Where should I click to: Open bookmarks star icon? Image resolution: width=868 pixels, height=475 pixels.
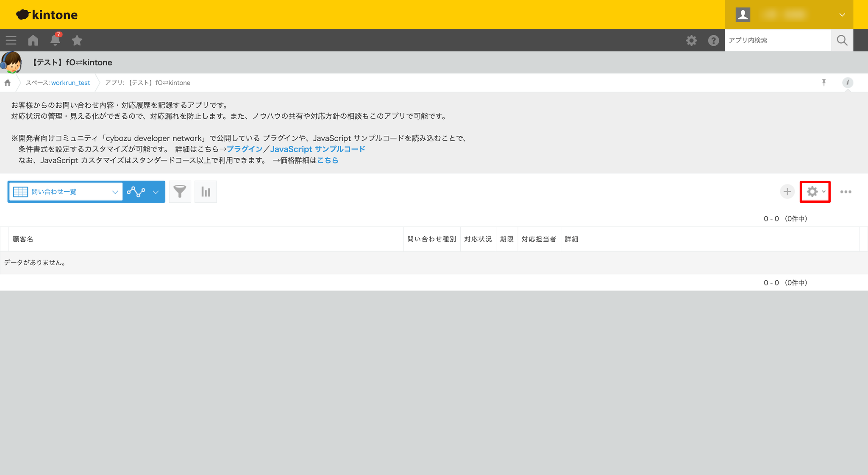tap(77, 40)
